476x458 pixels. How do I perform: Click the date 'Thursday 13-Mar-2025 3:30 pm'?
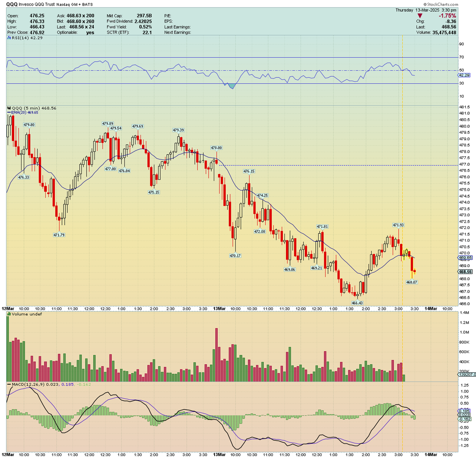point(426,10)
